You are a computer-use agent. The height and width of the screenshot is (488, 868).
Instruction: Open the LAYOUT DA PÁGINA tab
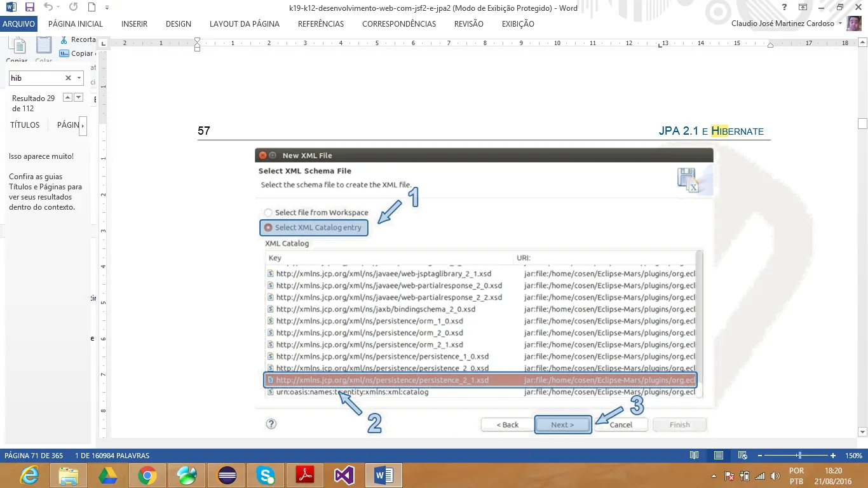245,24
